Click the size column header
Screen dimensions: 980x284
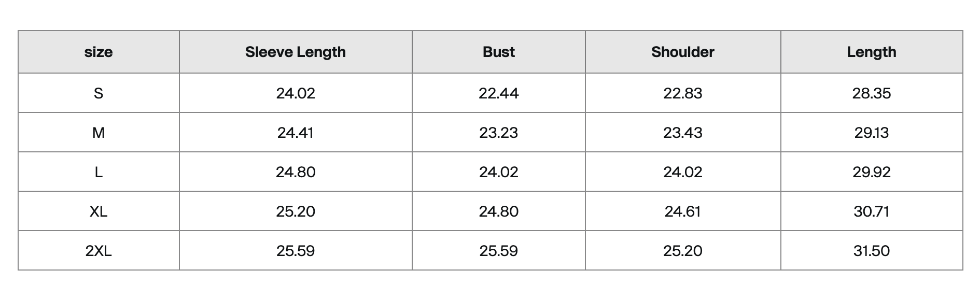pyautogui.click(x=99, y=52)
